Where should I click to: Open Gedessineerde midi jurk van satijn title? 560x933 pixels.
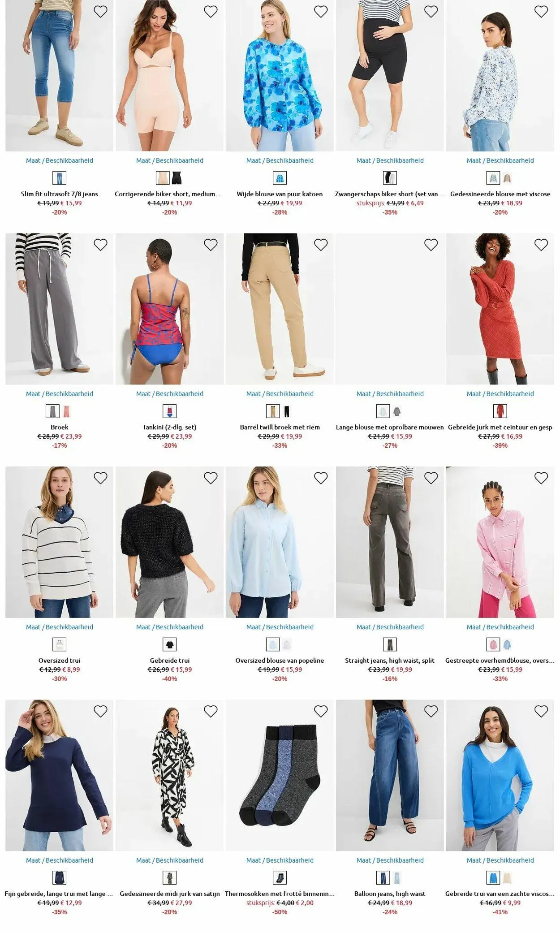click(x=170, y=894)
